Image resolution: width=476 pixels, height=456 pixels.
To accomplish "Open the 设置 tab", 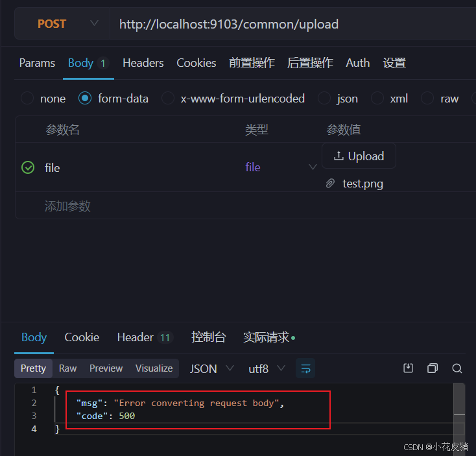I will tap(394, 63).
